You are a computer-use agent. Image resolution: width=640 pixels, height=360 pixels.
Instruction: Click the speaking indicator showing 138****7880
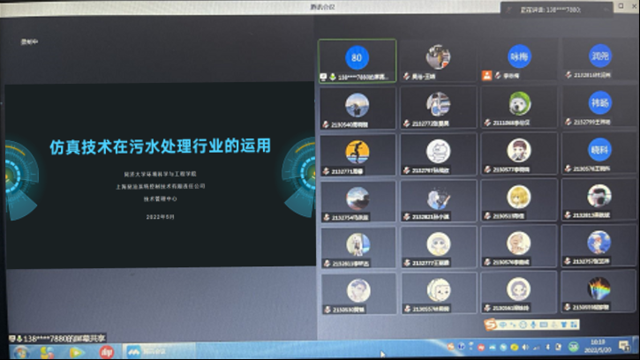[557, 9]
